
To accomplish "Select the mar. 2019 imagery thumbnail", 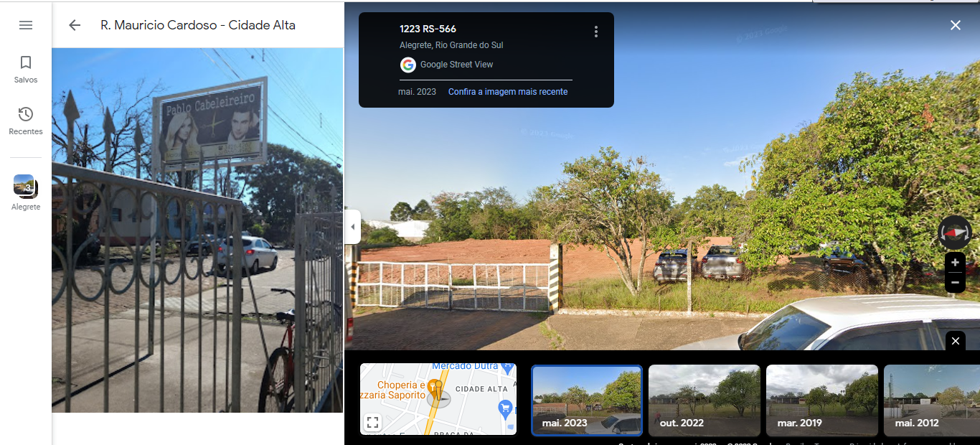I will click(x=822, y=400).
